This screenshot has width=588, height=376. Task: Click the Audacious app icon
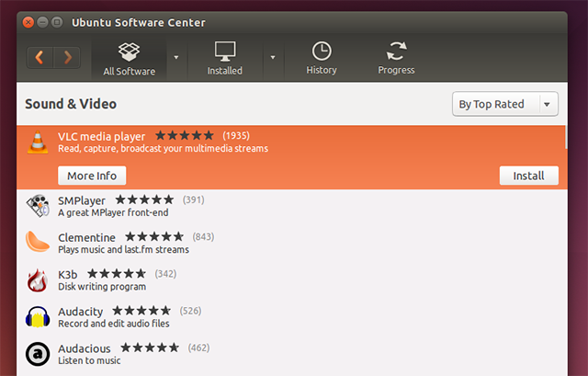38,354
